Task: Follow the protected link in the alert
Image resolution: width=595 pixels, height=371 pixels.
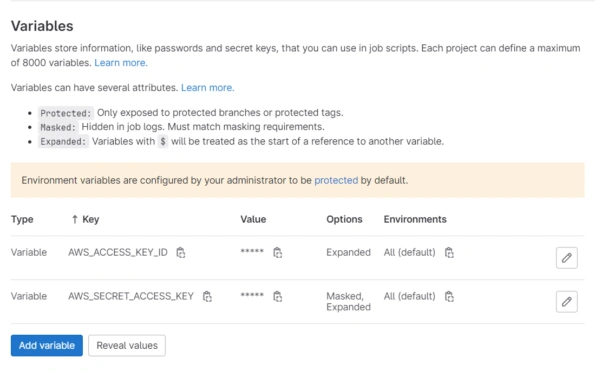Action: pyautogui.click(x=336, y=180)
